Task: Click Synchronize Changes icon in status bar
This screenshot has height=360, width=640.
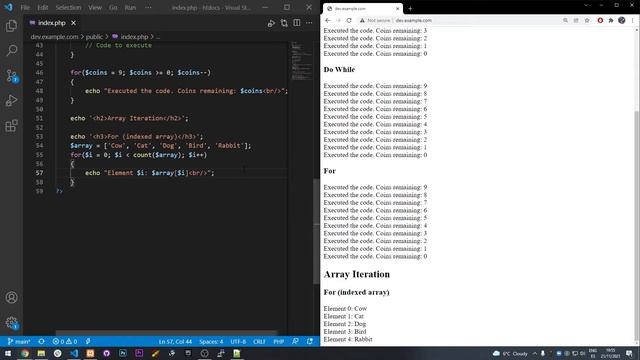Action: pyautogui.click(x=41, y=341)
